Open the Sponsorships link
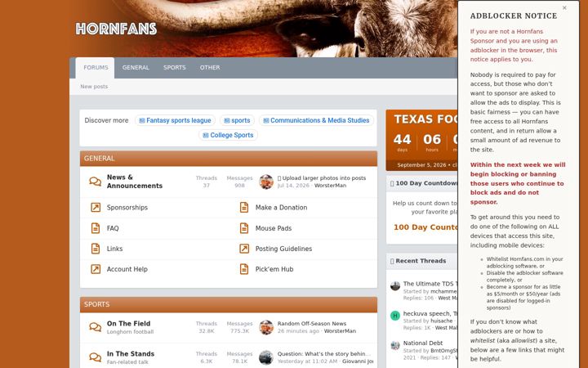The width and height of the screenshot is (588, 368). click(x=127, y=207)
